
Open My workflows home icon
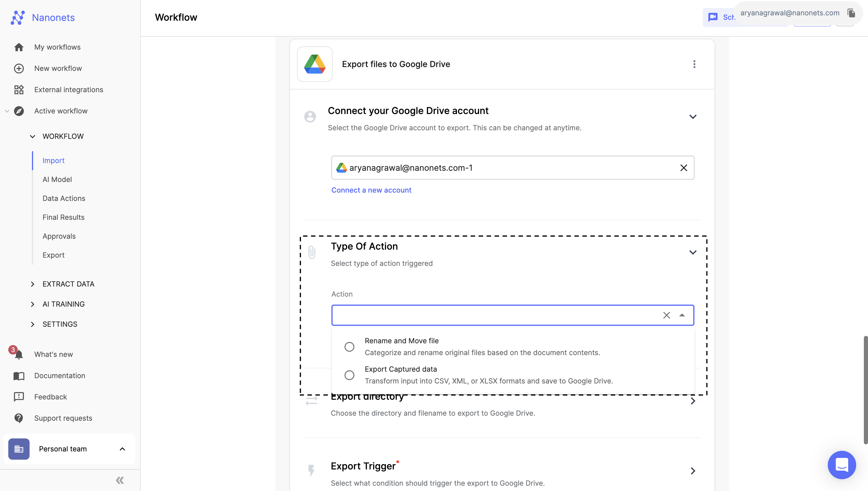pyautogui.click(x=19, y=47)
